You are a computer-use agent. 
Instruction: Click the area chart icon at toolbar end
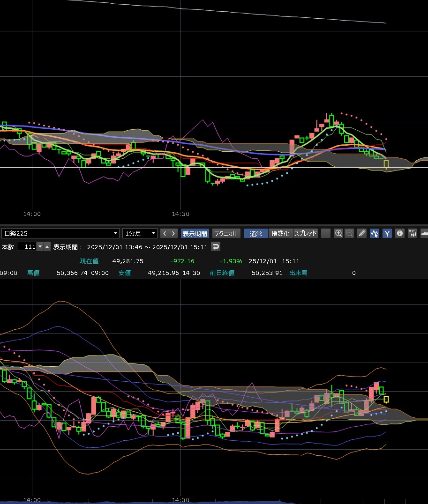(424, 233)
